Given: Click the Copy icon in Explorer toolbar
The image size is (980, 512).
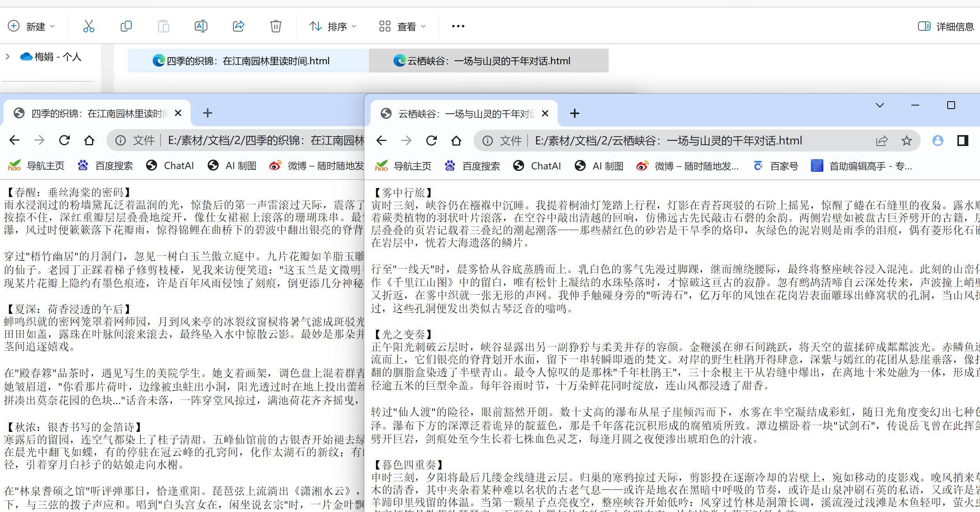Looking at the screenshot, I should tap(126, 26).
